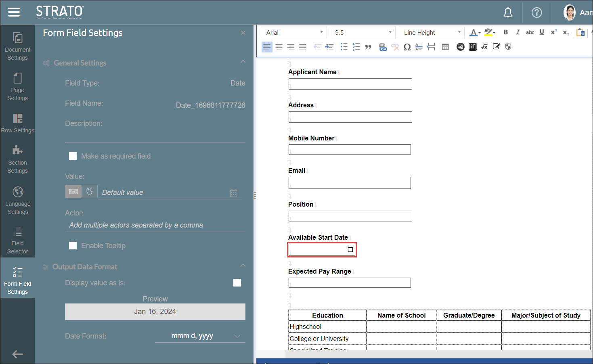Open the help question mark icon
593x364 pixels.
(x=536, y=13)
